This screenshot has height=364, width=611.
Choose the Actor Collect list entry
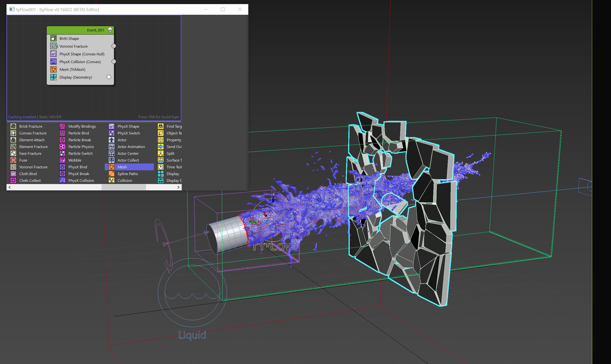coord(128,160)
